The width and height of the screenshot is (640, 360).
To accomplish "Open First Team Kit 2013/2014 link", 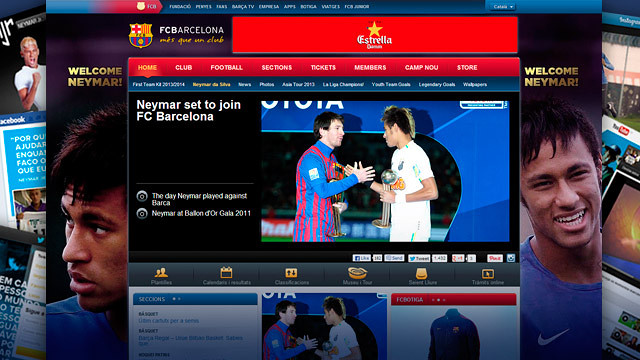I will (x=158, y=84).
